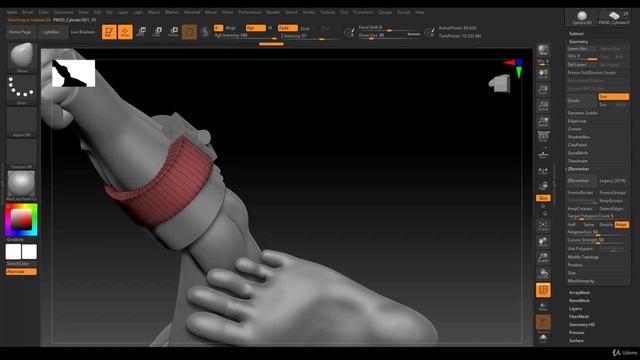Toggle the Local symmetry icon
The width and height of the screenshot is (640, 360).
[x=543, y=172]
